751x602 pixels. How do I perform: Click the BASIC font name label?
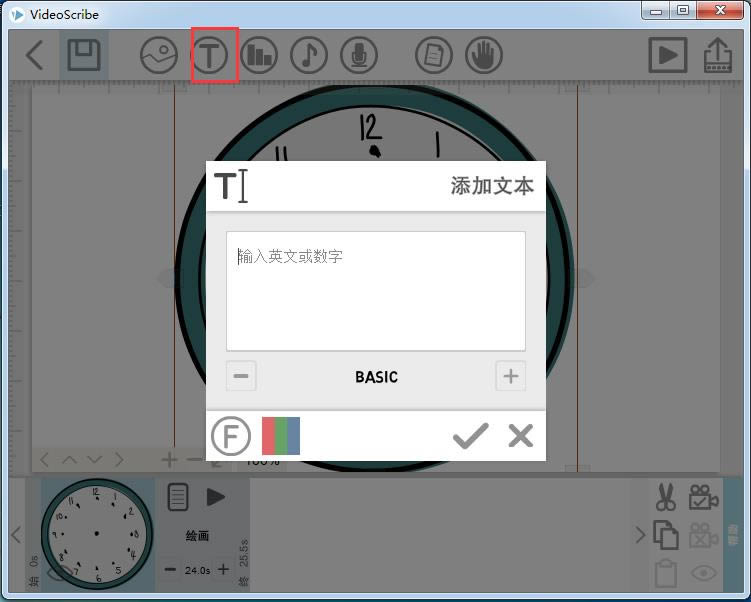click(x=376, y=377)
